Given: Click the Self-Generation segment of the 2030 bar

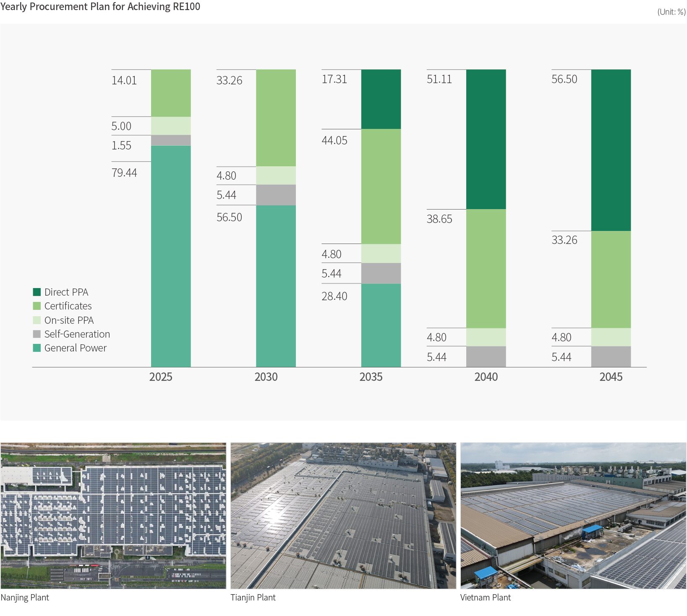Looking at the screenshot, I should tap(276, 195).
